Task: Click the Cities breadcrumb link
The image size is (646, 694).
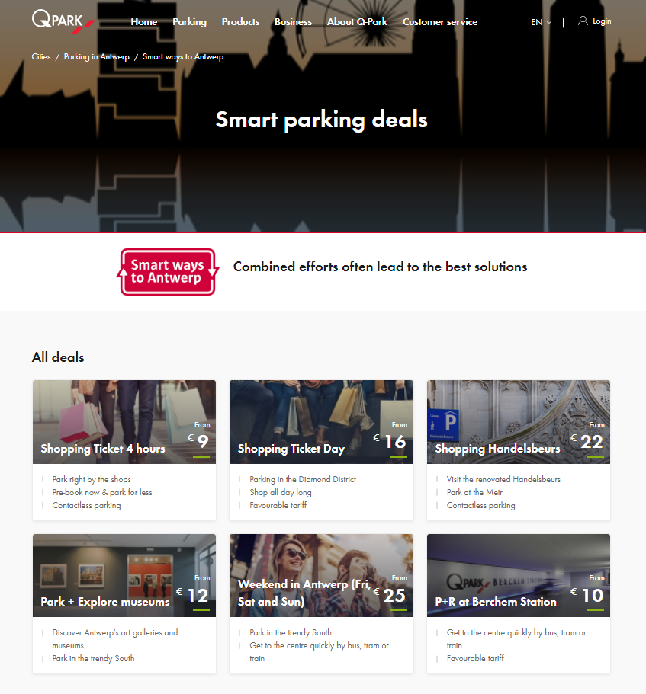Action: coord(41,57)
